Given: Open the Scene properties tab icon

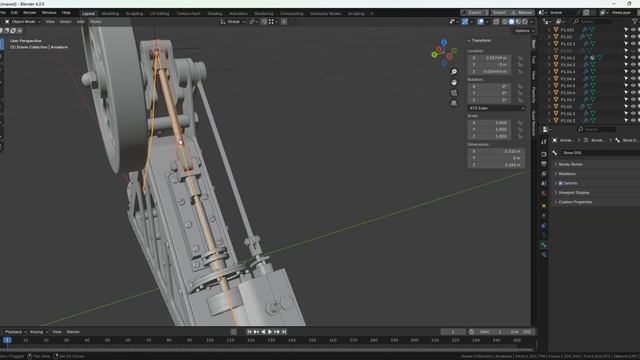Looking at the screenshot, I should tap(544, 184).
